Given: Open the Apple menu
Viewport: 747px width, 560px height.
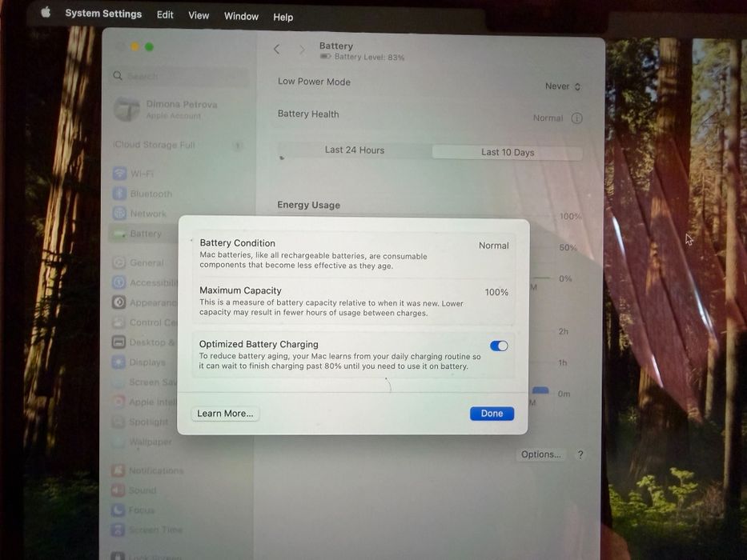Looking at the screenshot, I should (46, 12).
